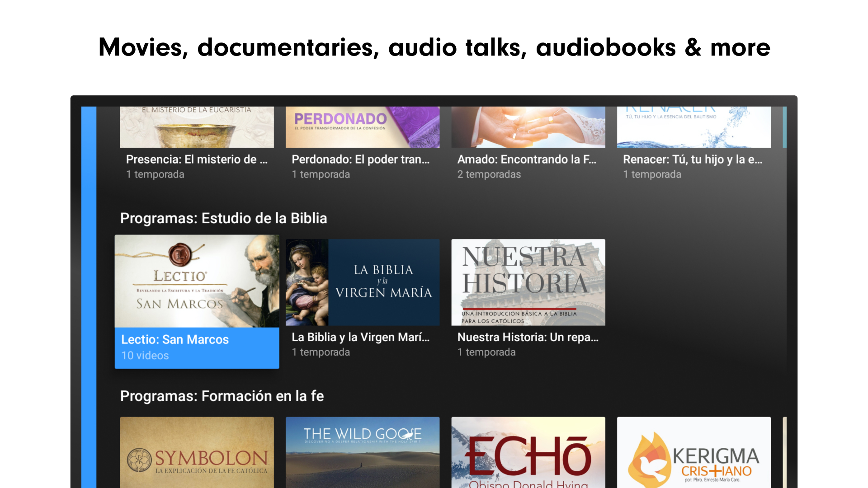Image resolution: width=868 pixels, height=488 pixels.
Task: Open the Symbolon program thumbnail
Action: click(x=197, y=452)
